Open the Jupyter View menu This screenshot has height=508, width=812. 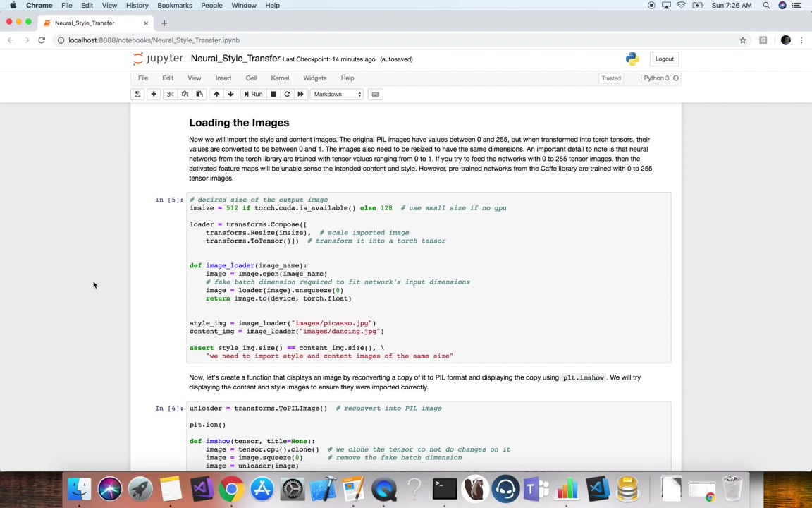(195, 78)
